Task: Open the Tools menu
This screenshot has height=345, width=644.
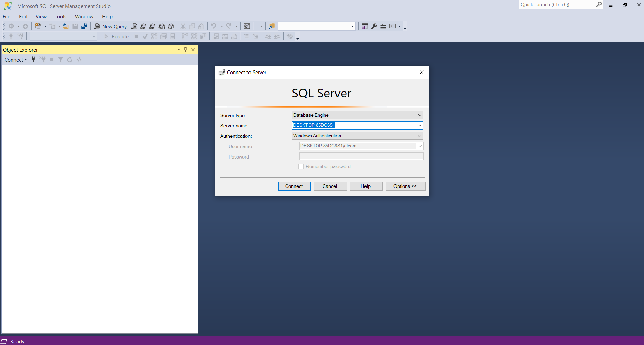Action: tap(60, 17)
